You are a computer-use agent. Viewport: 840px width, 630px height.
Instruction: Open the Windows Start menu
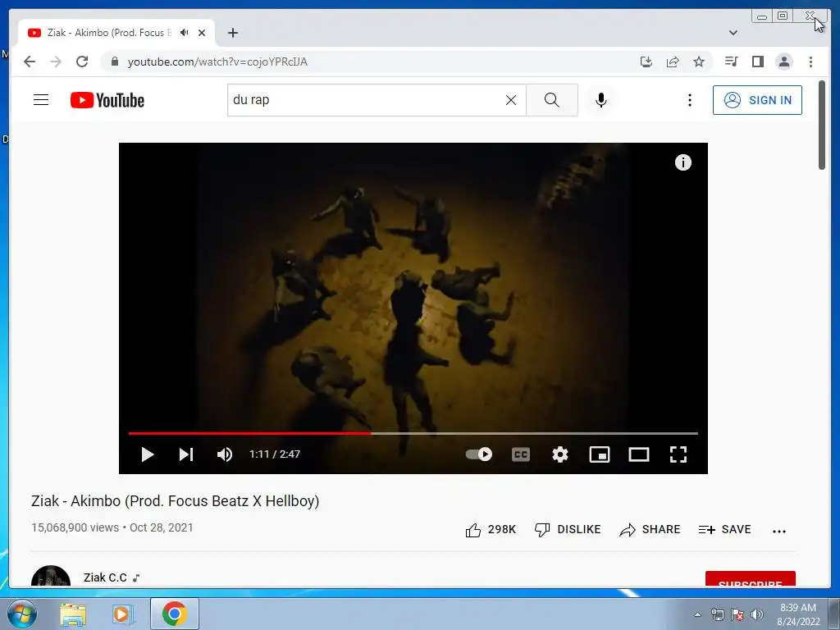point(22,614)
